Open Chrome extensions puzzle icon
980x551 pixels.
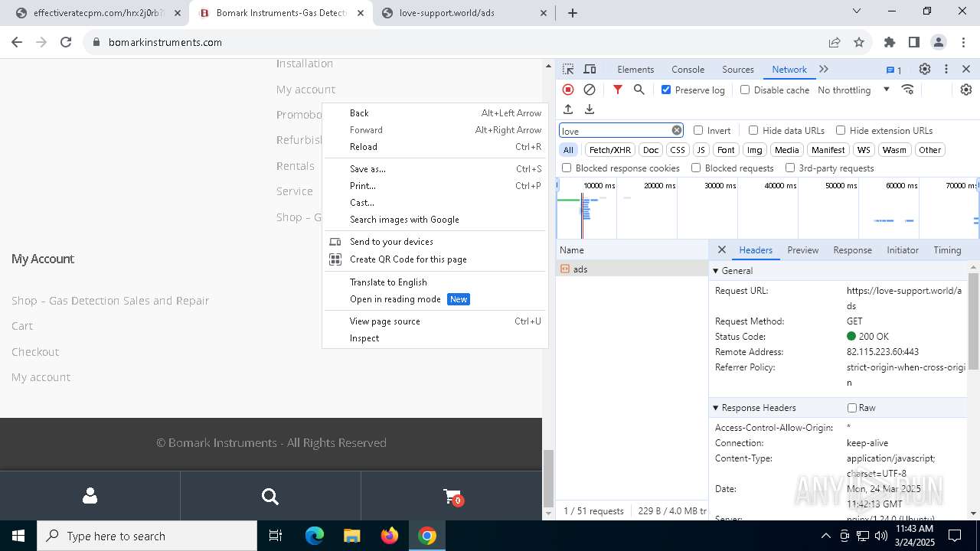point(890,42)
